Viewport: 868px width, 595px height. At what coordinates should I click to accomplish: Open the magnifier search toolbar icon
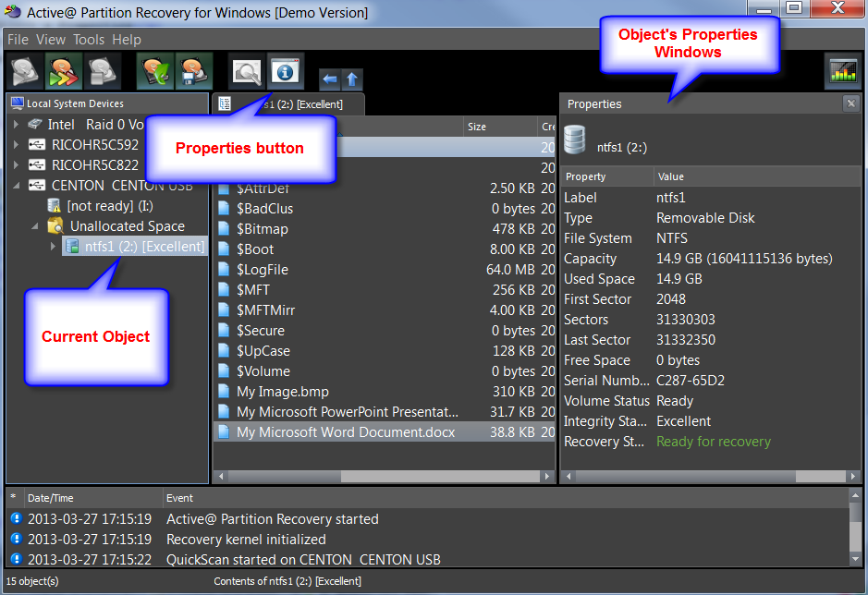coord(247,71)
